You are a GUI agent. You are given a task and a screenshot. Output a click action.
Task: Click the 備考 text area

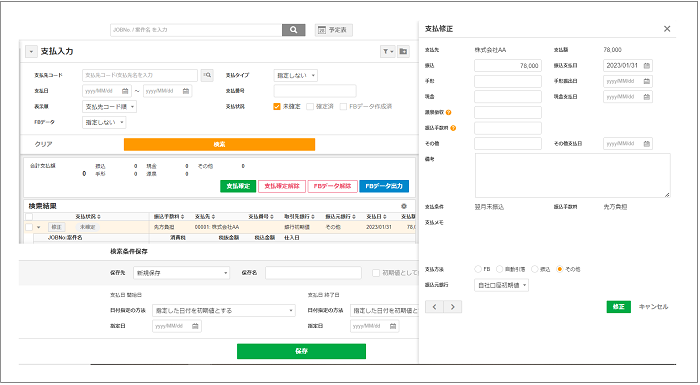[573, 176]
